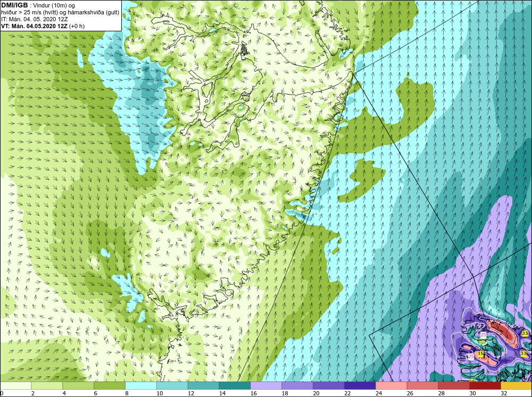Click the yellow '35' gust label on the map

(x=480, y=353)
